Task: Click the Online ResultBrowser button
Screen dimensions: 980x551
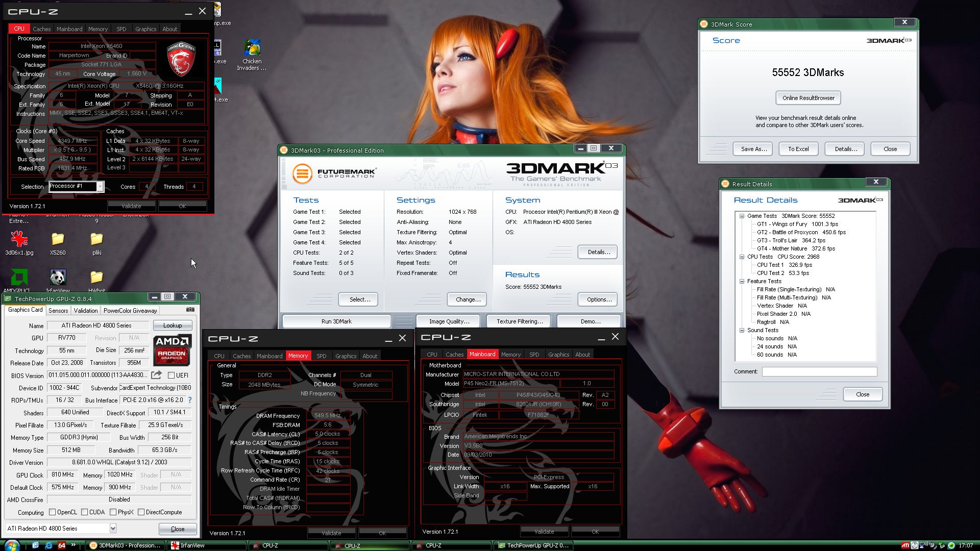Action: click(x=808, y=98)
